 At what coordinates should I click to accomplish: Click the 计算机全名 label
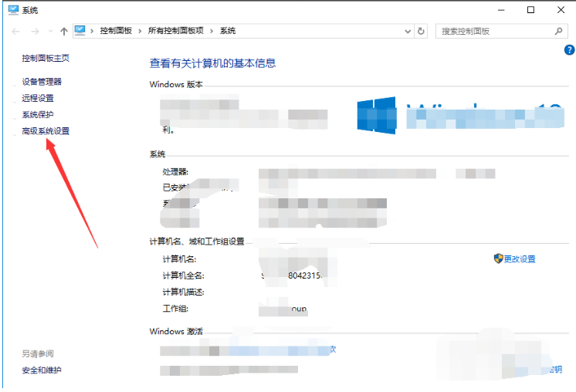(183, 275)
